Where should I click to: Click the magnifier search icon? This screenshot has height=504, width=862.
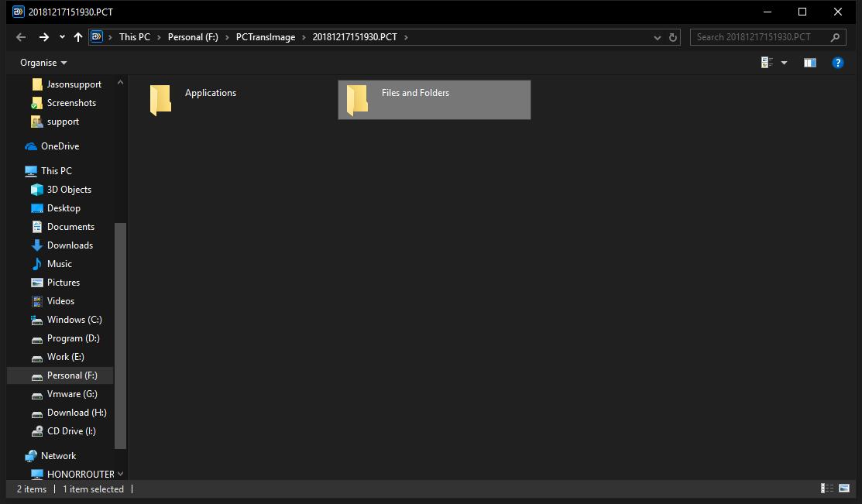pyautogui.click(x=835, y=37)
